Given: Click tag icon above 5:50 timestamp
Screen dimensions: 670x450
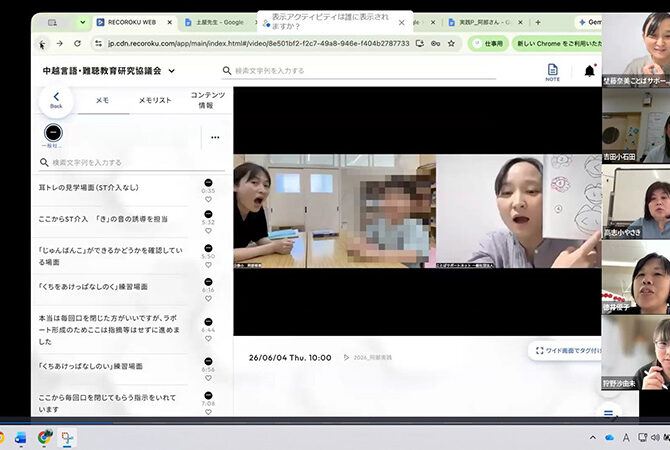Looking at the screenshot, I should pos(208,248).
